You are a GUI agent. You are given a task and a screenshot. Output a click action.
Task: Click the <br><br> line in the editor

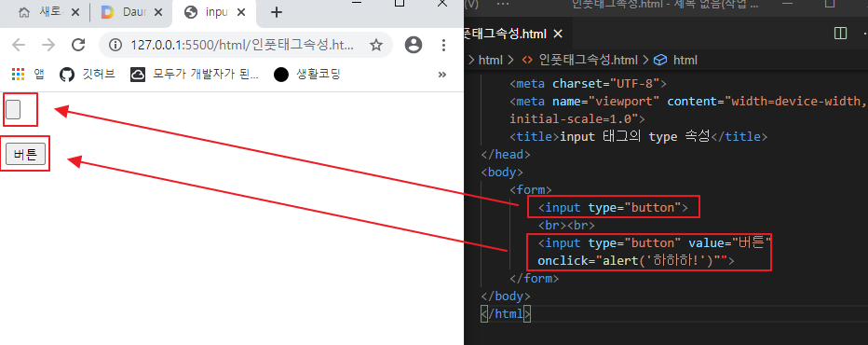566,226
